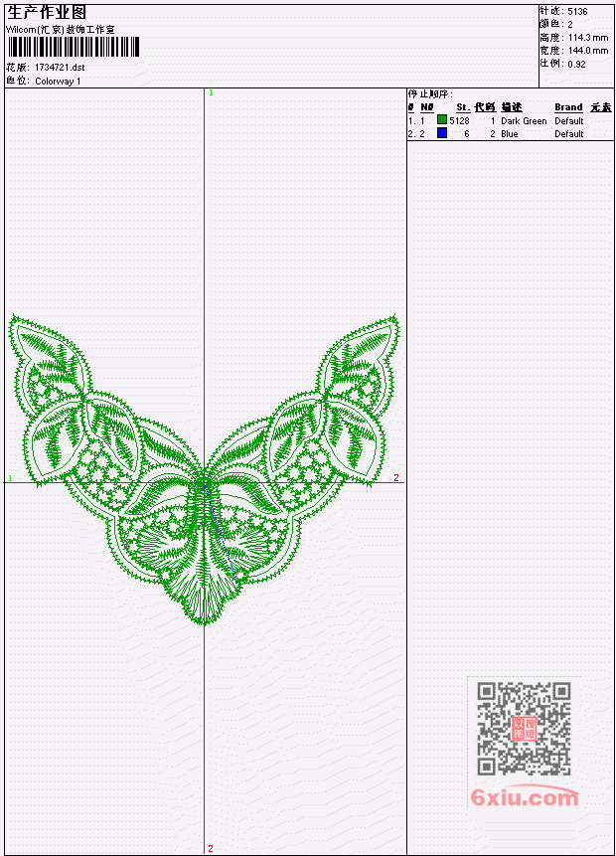Click the QR code image
Viewport: 616px width, 856px height.
(x=524, y=729)
